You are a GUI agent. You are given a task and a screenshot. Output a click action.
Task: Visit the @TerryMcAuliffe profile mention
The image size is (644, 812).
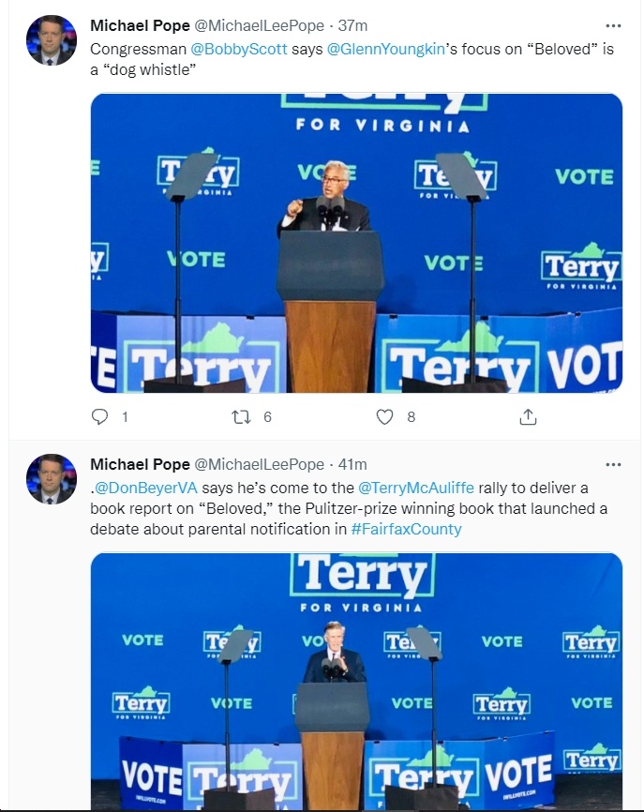tap(415, 488)
